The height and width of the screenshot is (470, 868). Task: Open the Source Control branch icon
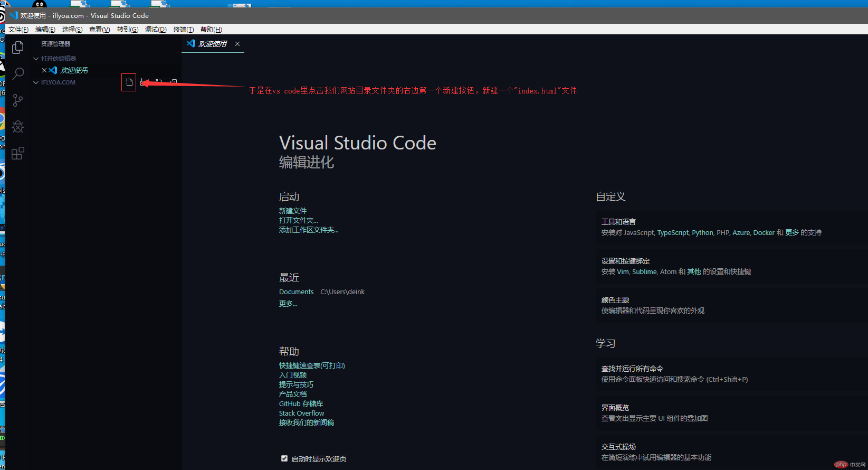18,100
